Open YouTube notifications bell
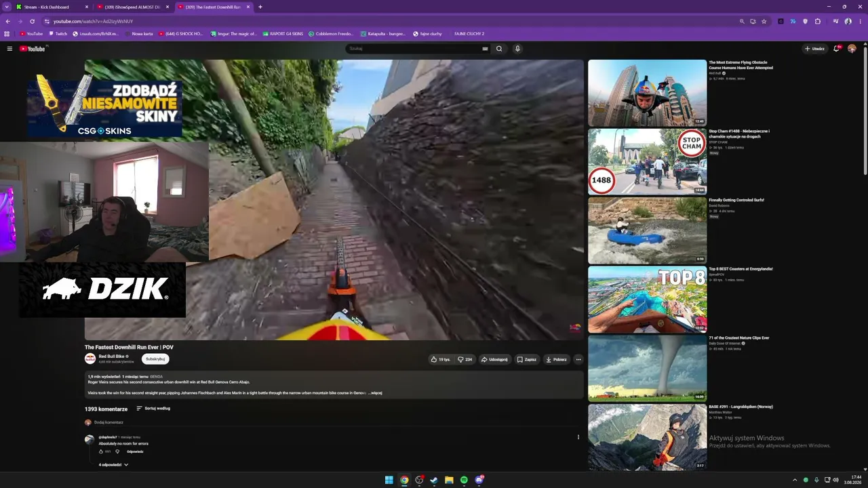 point(837,49)
